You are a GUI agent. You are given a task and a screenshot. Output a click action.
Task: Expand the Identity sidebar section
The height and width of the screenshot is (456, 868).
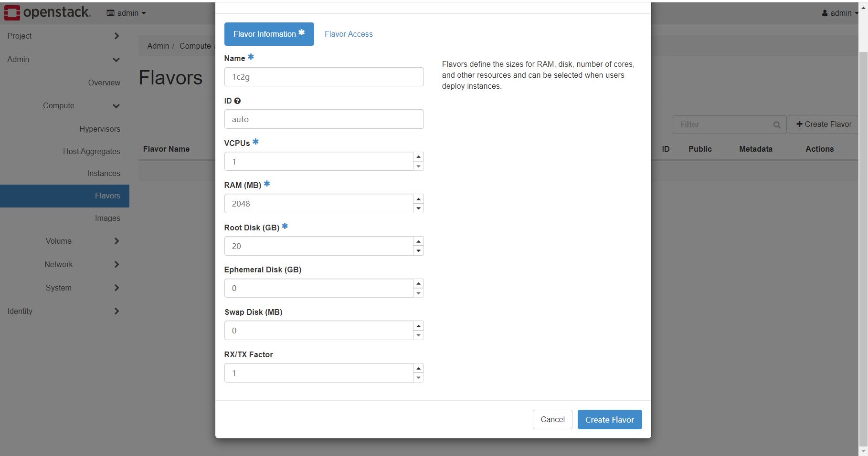tap(63, 311)
